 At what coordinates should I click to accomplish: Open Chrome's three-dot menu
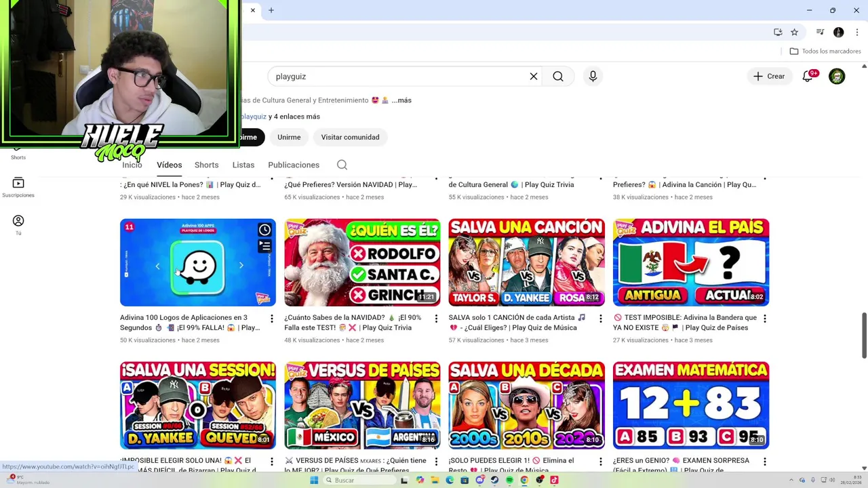coord(856,32)
